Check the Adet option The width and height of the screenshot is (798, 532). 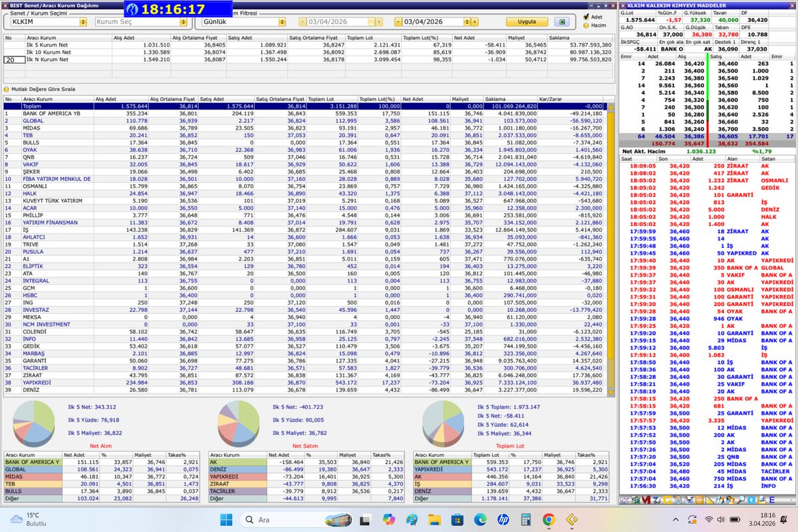[586, 17]
